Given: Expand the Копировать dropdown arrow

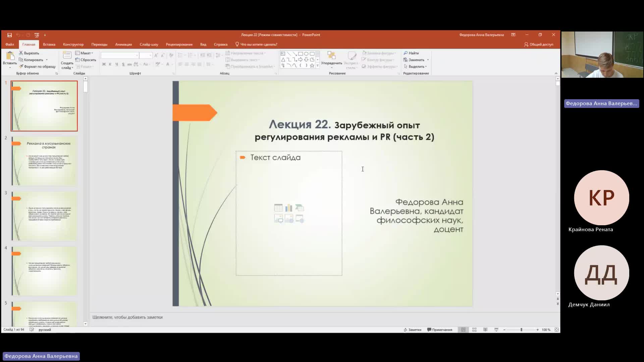Looking at the screenshot, I should pos(47,60).
